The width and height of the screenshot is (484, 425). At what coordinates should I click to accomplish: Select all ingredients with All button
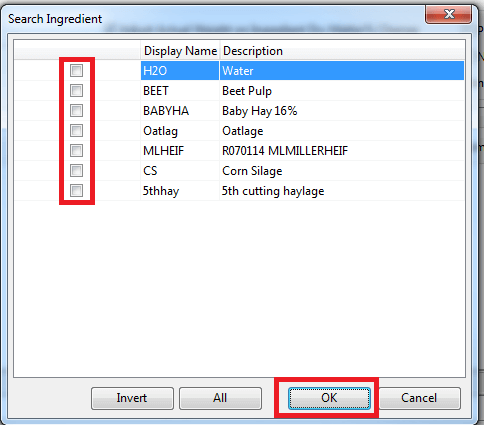[220, 398]
